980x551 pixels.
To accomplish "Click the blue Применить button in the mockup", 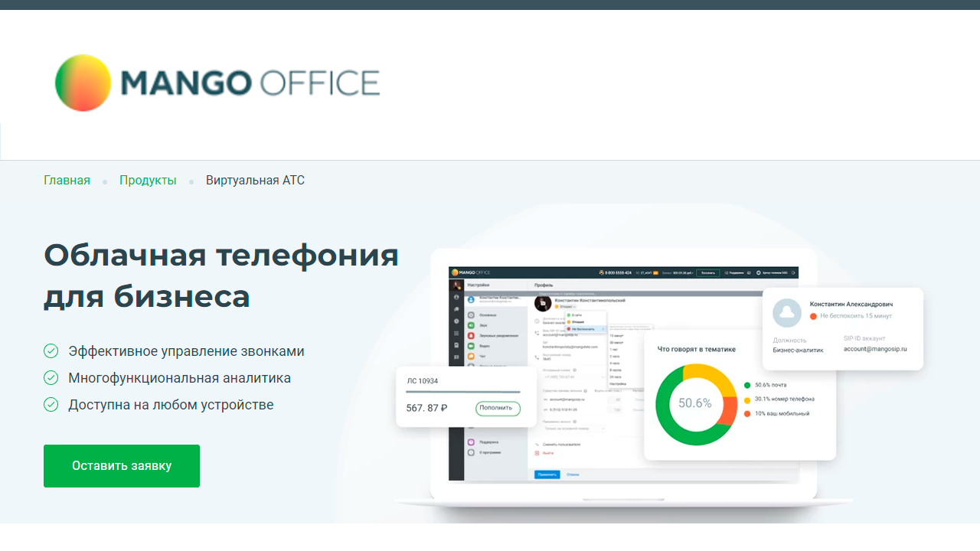I will point(547,475).
